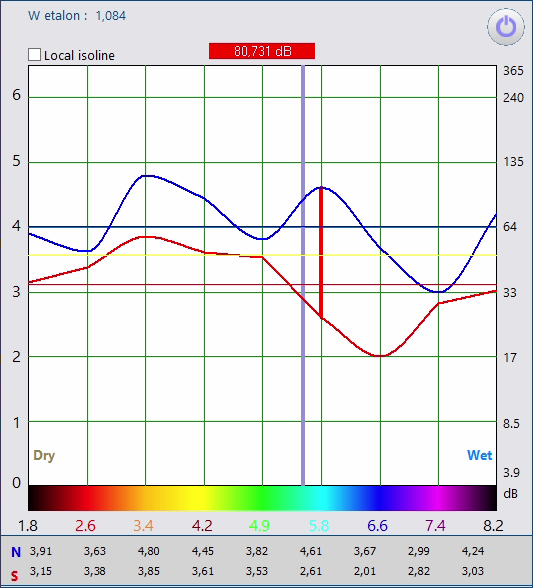This screenshot has height=588, width=533.
Task: Click the 5.8 frequency axis label
Action: 319,526
